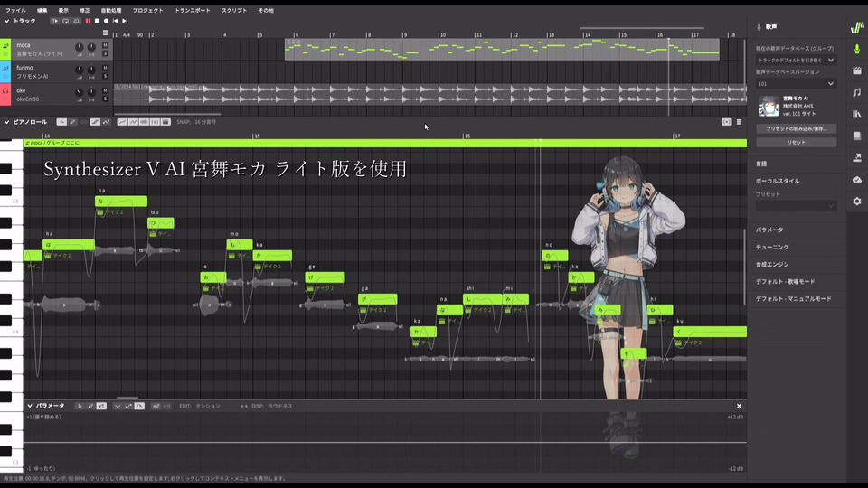The width and height of the screenshot is (868, 488).
Task: Open the スクリプト menu
Action: (x=234, y=10)
